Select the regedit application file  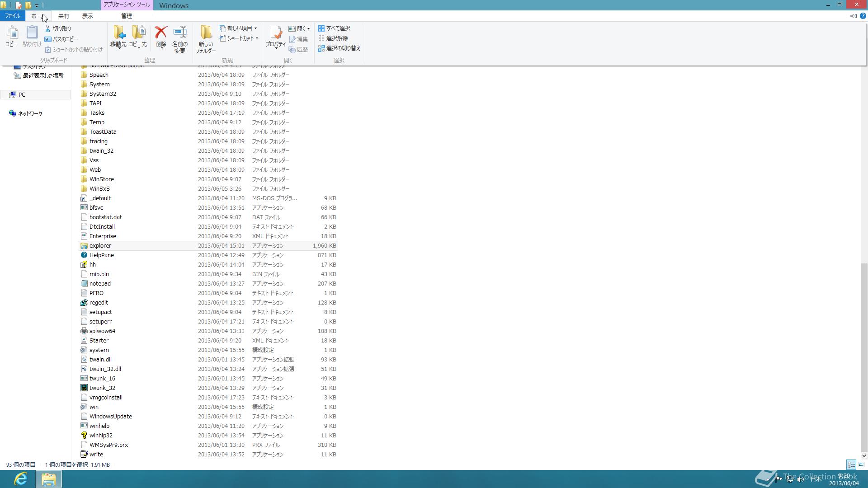[x=99, y=302]
